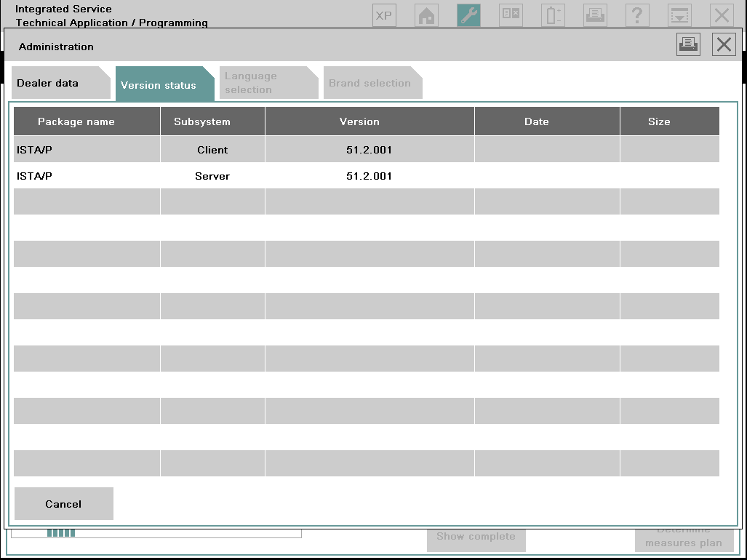The image size is (747, 560).
Task: Click the Integrated Service Technical Application title
Action: click(x=111, y=16)
